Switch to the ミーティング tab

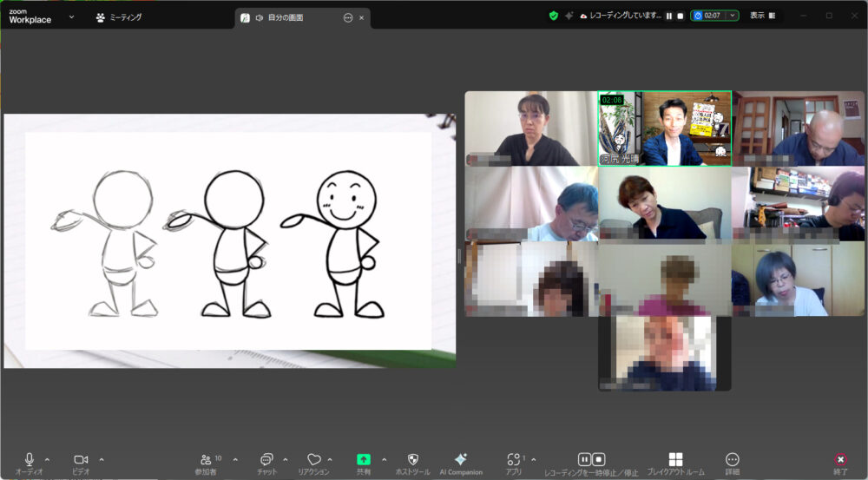(119, 16)
